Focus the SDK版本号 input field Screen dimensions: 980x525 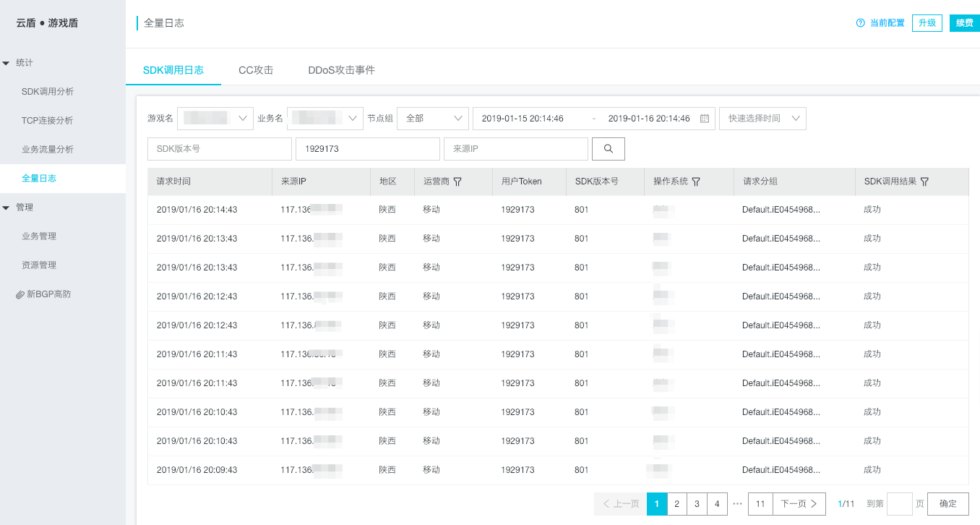(x=220, y=149)
